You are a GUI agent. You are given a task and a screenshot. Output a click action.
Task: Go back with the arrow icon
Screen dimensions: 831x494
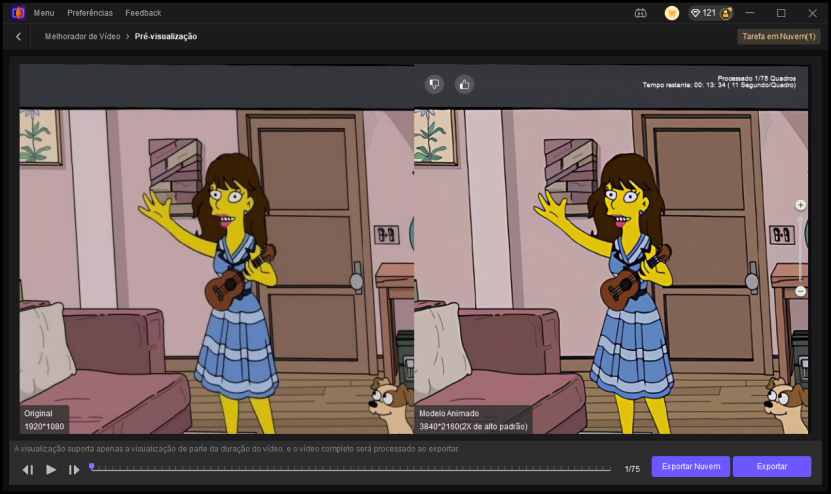[x=19, y=37]
